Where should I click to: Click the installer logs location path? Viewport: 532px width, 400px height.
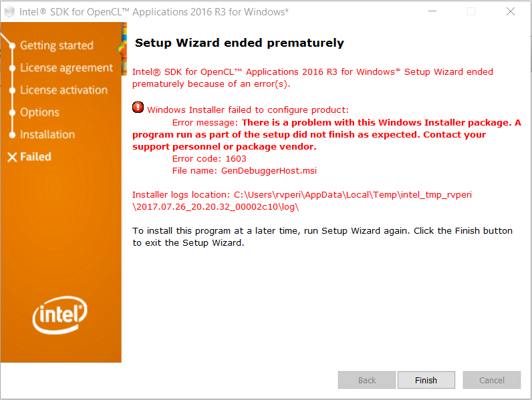click(x=301, y=201)
